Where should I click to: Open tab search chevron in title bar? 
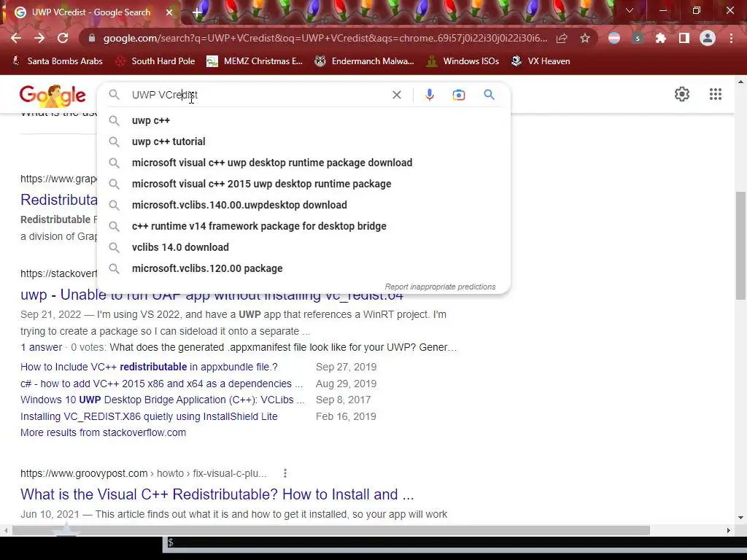click(x=630, y=10)
